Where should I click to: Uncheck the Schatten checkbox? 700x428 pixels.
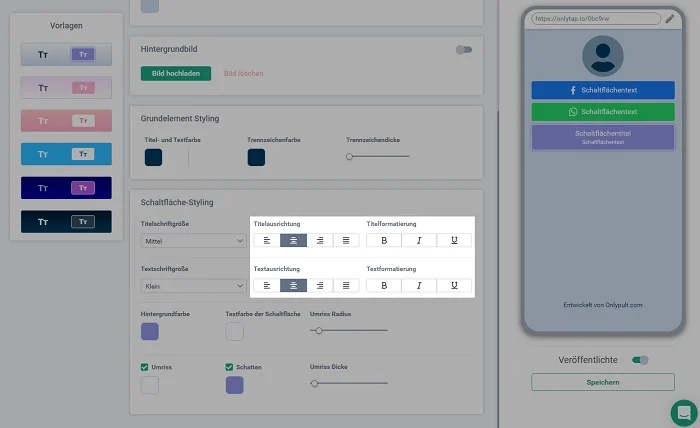click(x=230, y=367)
